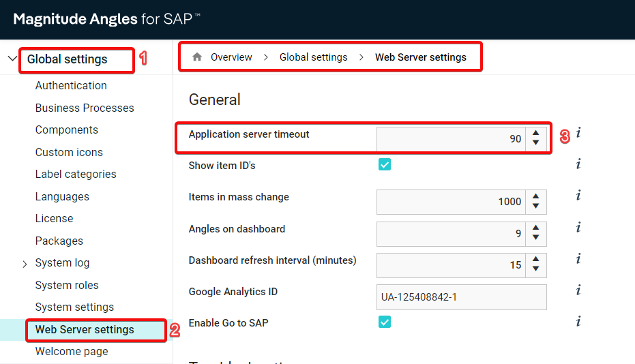Open info icon for Dashboard refresh interval
This screenshot has width=635, height=364.
point(578,259)
